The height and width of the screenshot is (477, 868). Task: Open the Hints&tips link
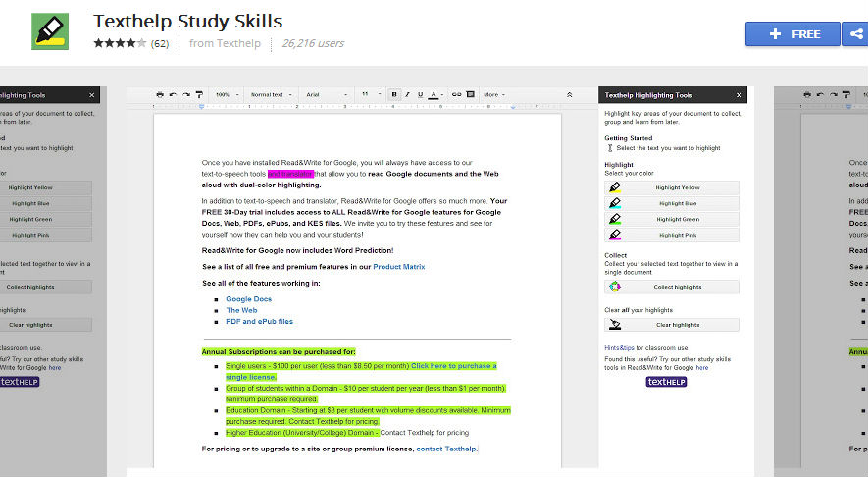[x=619, y=347]
